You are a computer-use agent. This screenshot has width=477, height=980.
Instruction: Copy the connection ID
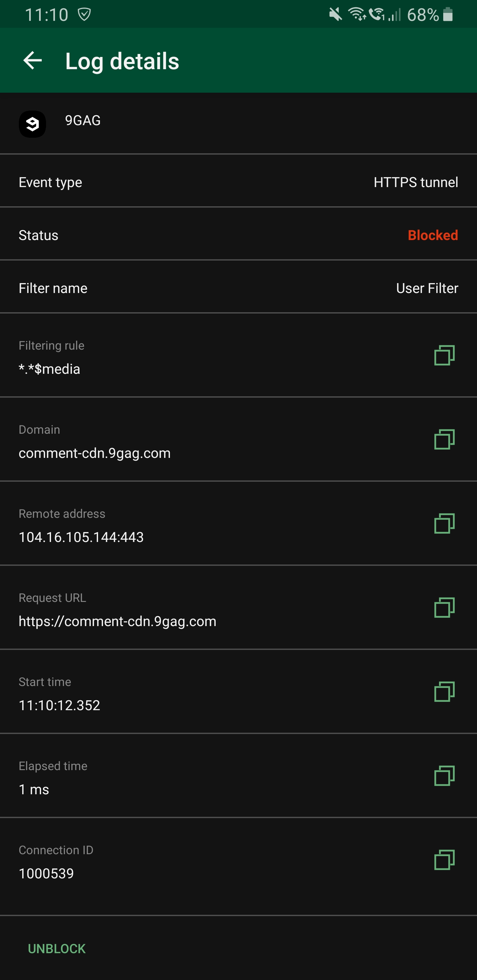coord(444,860)
